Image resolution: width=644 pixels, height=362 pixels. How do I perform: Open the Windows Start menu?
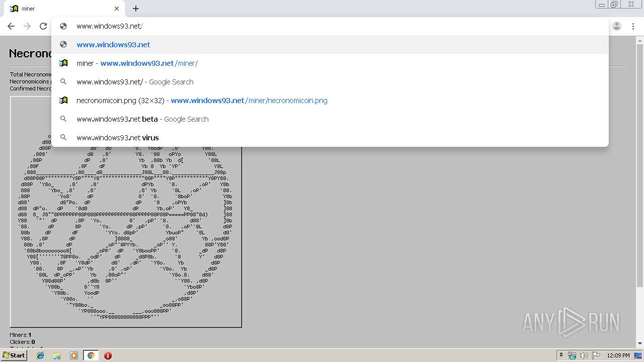coord(14,355)
